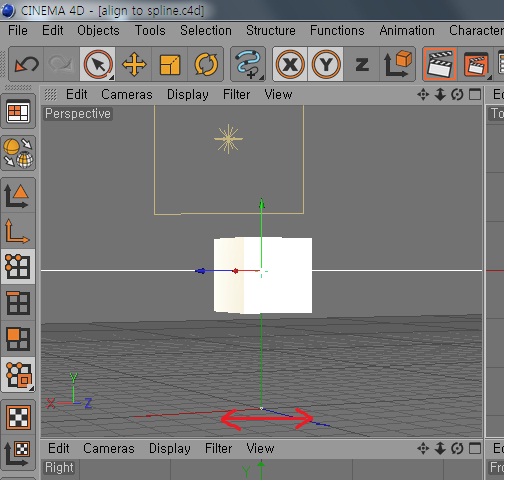
Task: Click the Right viewport label
Action: (59, 468)
